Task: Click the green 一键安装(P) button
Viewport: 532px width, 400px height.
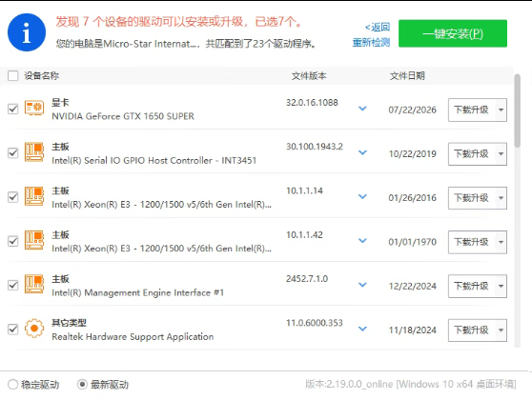Action: 453,33
